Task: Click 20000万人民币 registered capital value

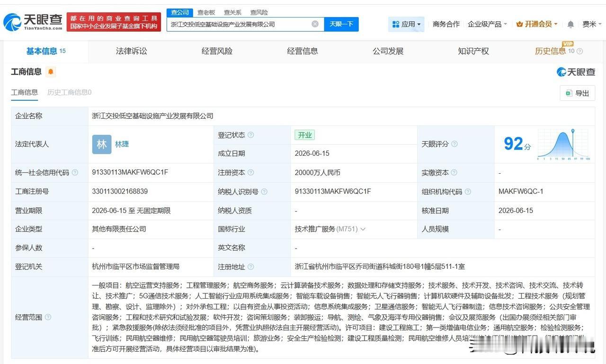Action: click(x=317, y=173)
